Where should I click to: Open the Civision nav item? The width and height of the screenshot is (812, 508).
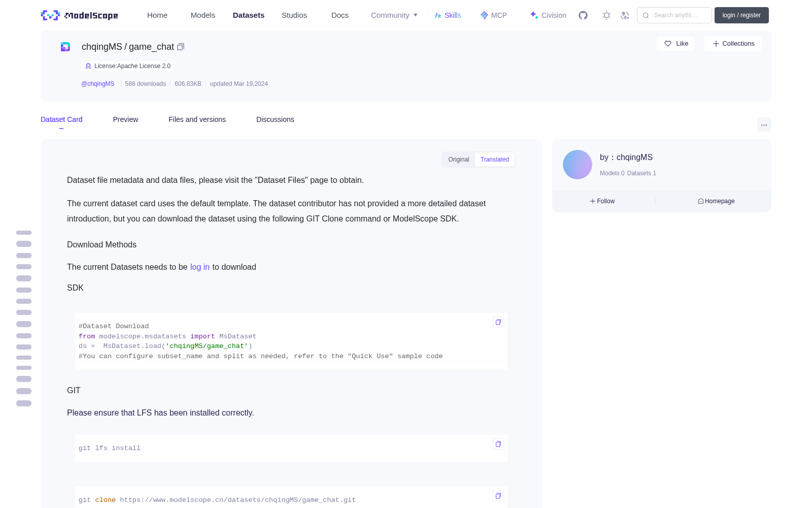[548, 15]
